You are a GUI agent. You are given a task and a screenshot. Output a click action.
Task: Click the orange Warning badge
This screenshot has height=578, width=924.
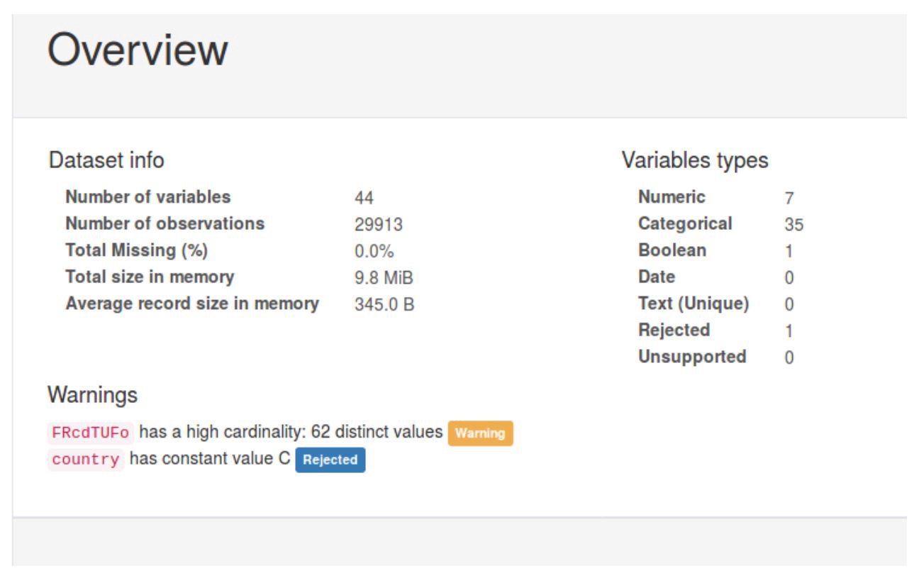pos(480,433)
